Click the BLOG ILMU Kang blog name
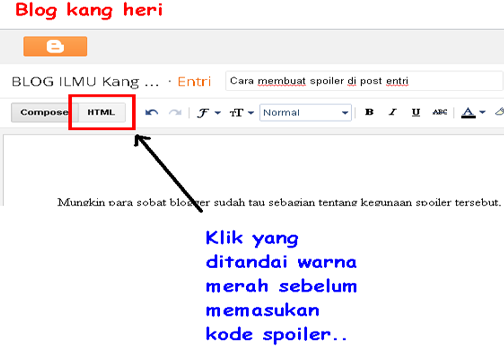This screenshot has height=360, width=504. 85,82
